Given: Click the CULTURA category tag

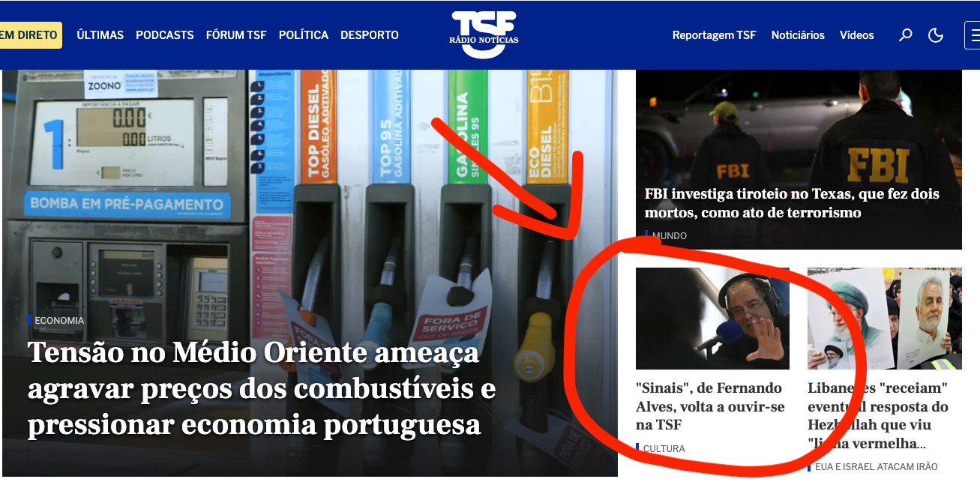Looking at the screenshot, I should click(663, 448).
